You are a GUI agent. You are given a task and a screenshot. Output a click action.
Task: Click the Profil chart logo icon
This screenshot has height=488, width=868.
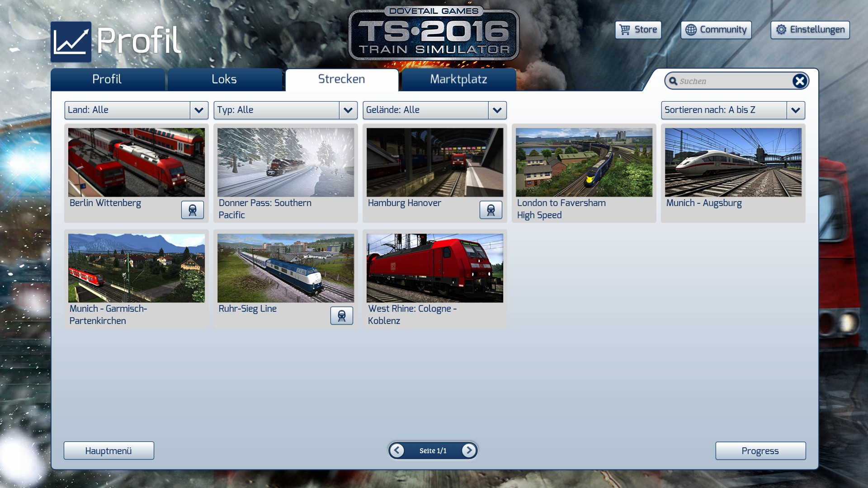(71, 42)
